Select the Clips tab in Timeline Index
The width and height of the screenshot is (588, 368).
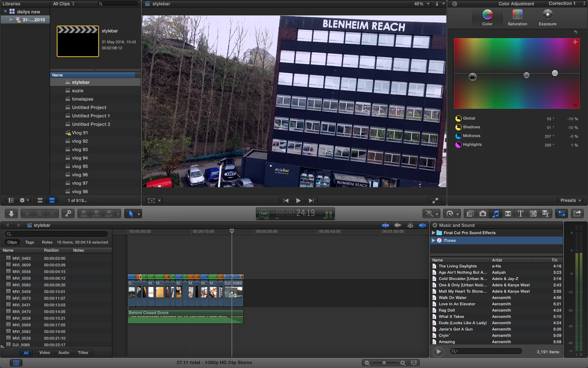(x=12, y=242)
